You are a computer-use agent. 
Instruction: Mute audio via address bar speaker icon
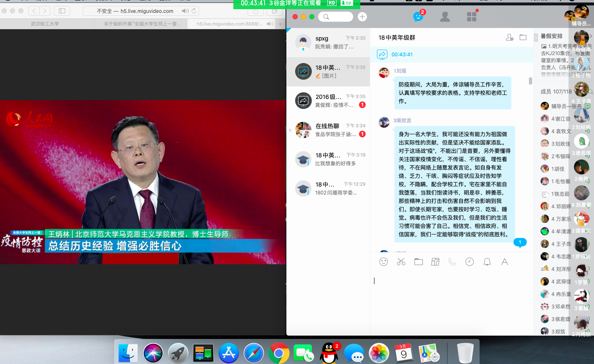pos(185,11)
